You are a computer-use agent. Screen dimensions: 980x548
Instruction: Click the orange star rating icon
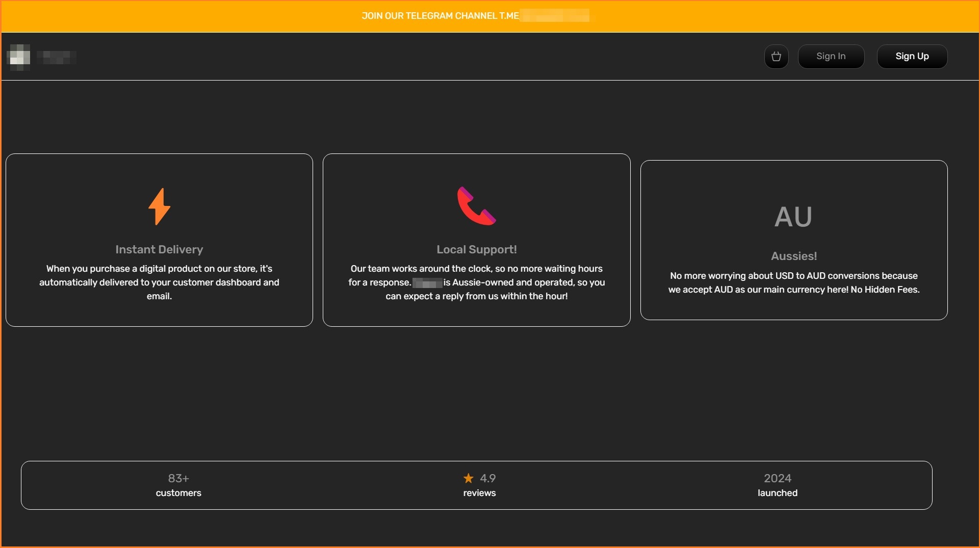468,478
